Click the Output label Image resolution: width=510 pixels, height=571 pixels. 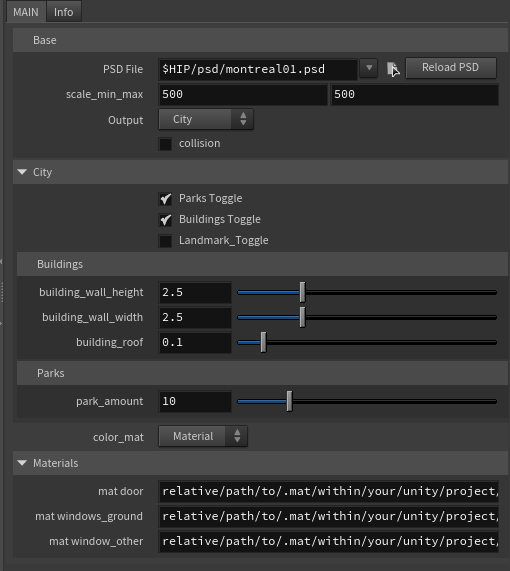coord(126,120)
